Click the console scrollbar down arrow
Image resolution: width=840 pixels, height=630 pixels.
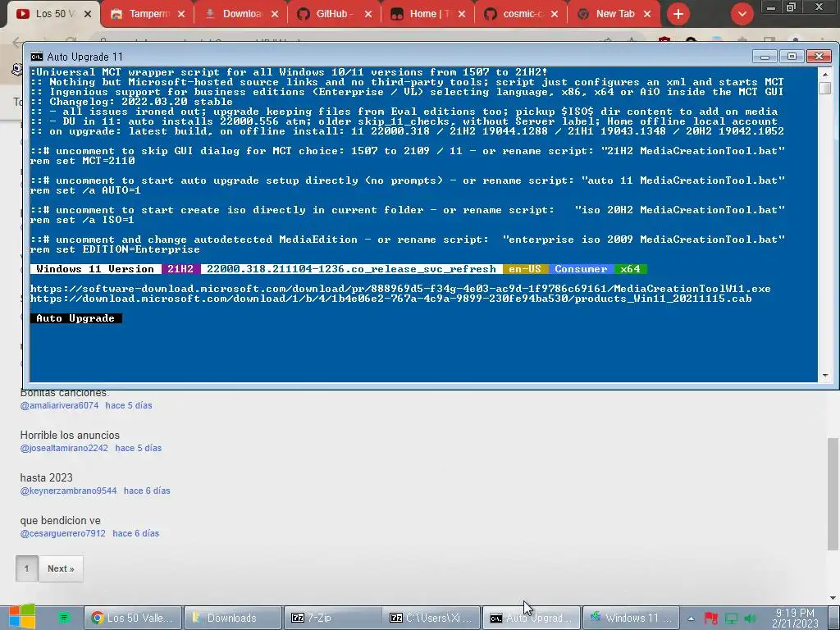click(x=825, y=376)
